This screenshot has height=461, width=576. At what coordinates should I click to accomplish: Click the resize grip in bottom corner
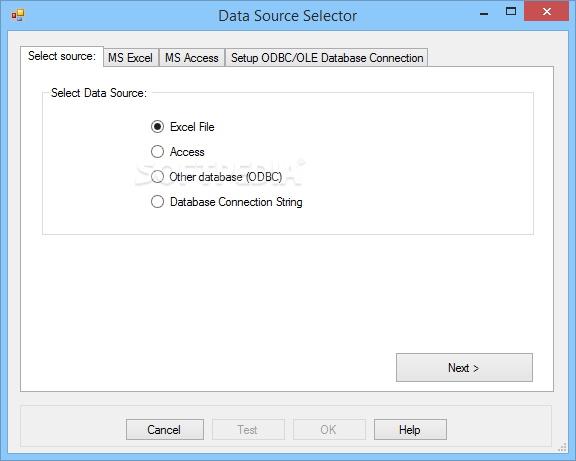pos(562,447)
